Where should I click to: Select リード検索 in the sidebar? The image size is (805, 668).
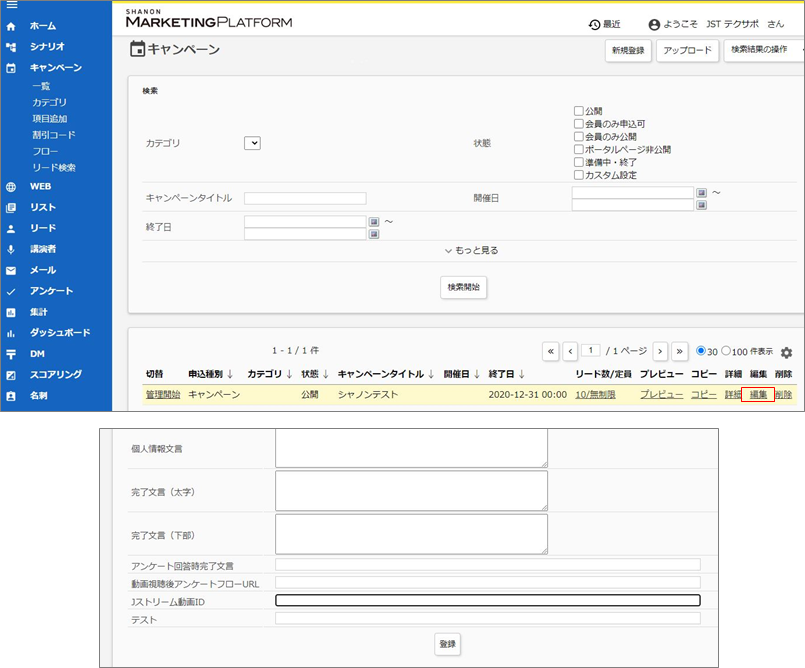tap(53, 167)
